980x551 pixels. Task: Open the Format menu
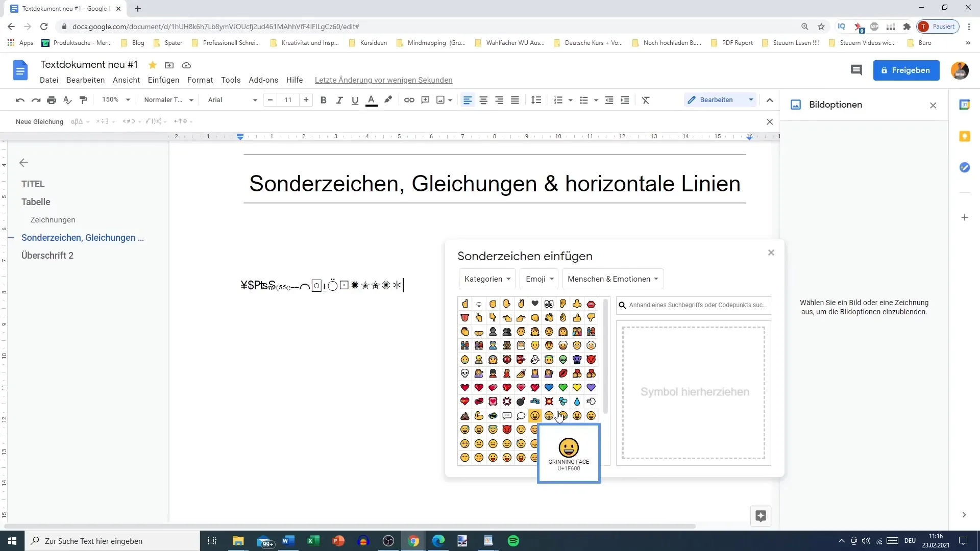point(200,80)
